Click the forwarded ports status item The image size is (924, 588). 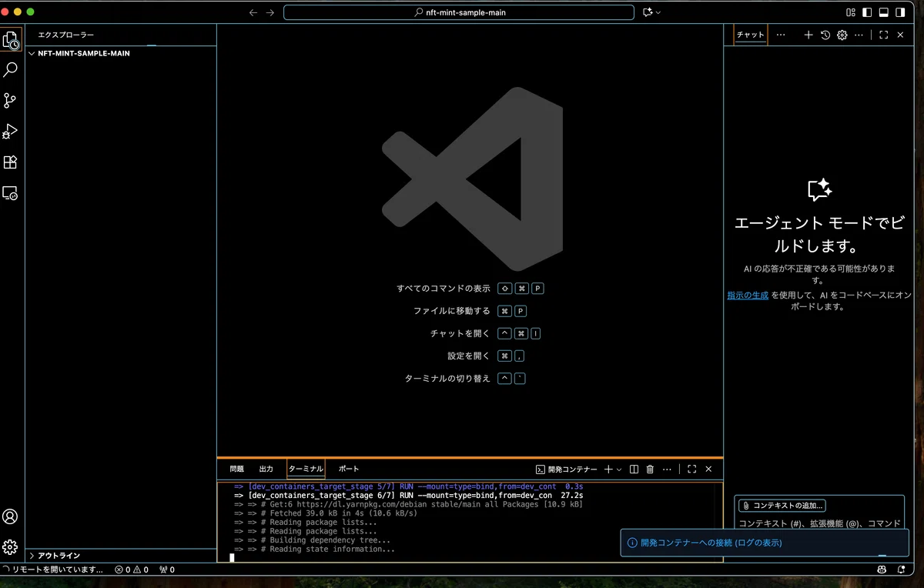(x=167, y=570)
